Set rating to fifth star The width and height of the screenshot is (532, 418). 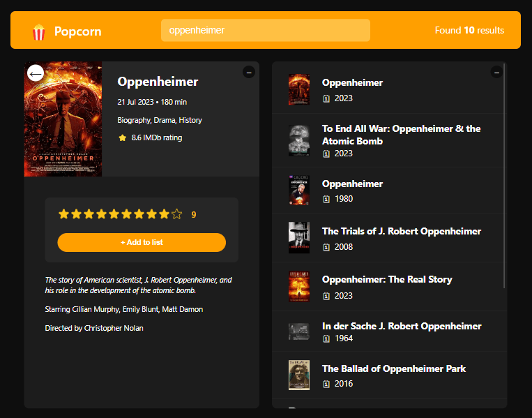(114, 214)
